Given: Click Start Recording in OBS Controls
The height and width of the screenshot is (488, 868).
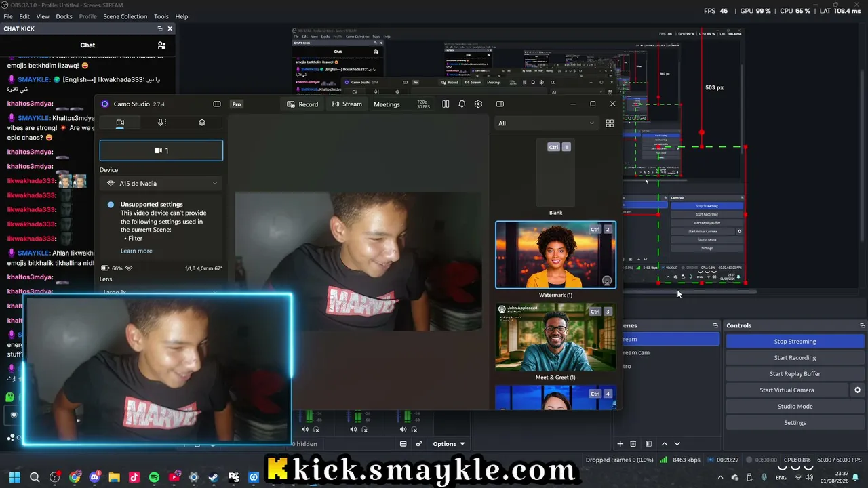Looking at the screenshot, I should point(795,357).
